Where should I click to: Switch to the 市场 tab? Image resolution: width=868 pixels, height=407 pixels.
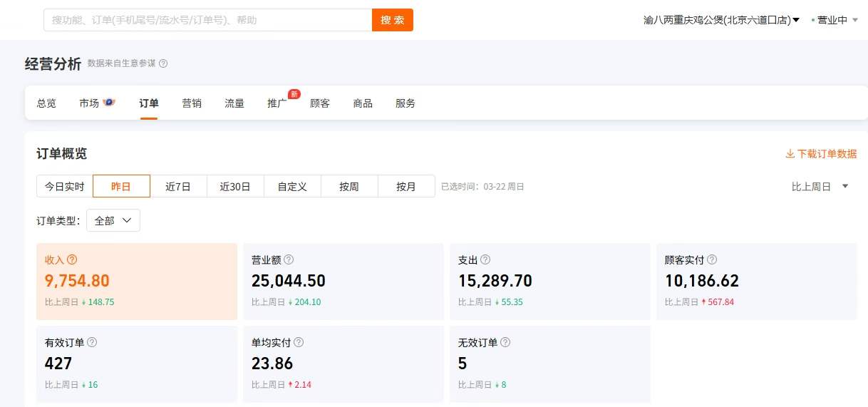coord(89,103)
